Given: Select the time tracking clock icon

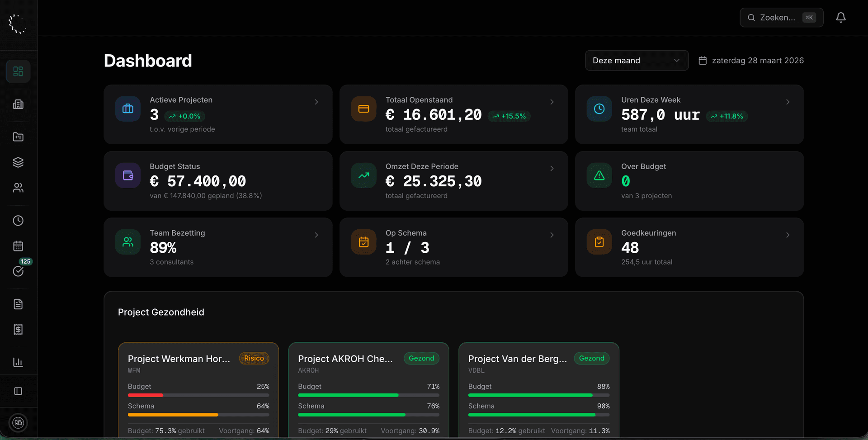Looking at the screenshot, I should click(x=18, y=220).
